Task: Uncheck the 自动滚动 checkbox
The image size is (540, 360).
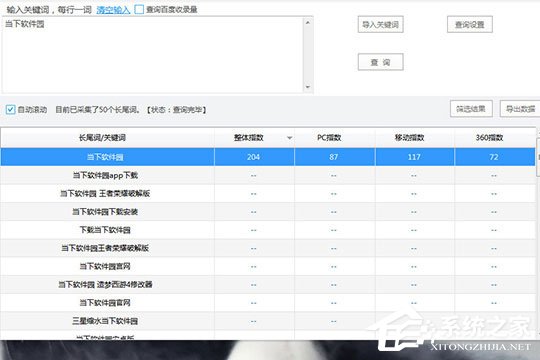Action: click(10, 110)
